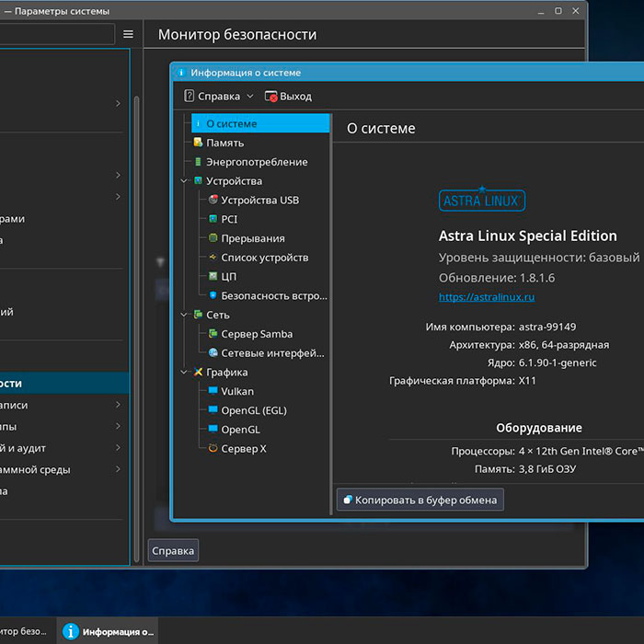The width and height of the screenshot is (644, 644).
Task: Open the Справка dropdown arrow
Action: point(250,96)
